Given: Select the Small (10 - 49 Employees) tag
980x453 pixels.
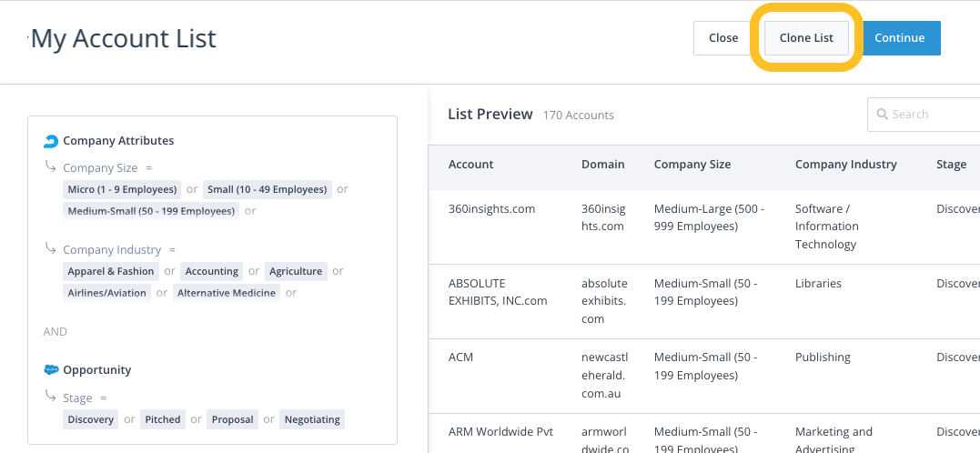Looking at the screenshot, I should coord(267,189).
